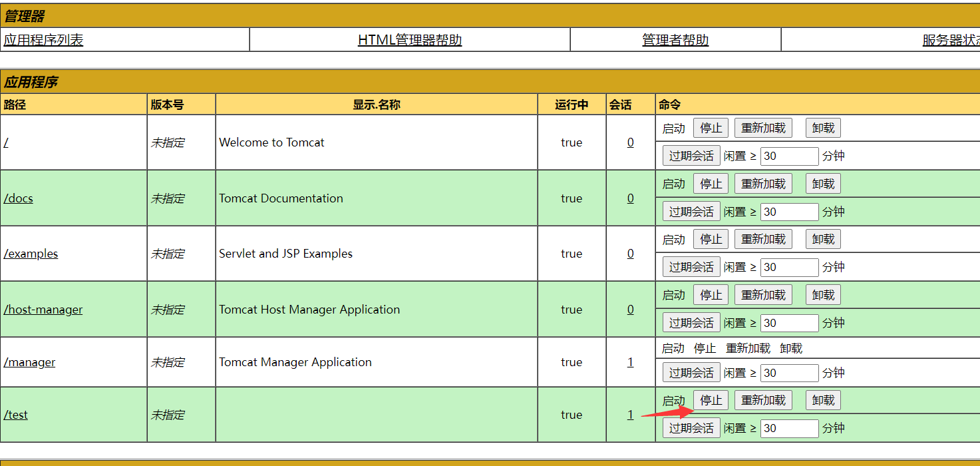Stop the /host-manager application
Screen dimensions: 980x466
pos(711,295)
